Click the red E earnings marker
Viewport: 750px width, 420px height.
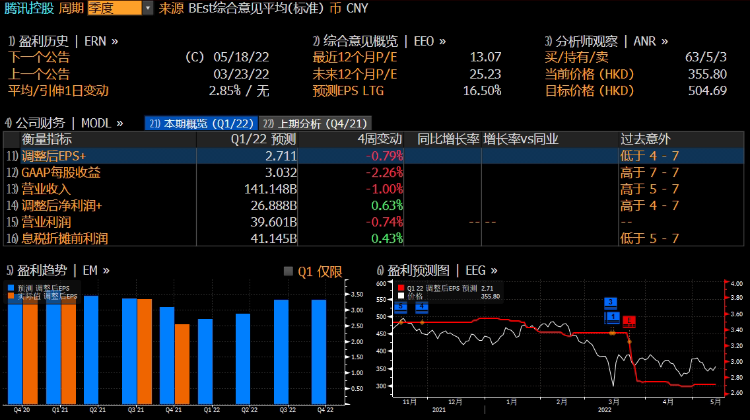click(x=629, y=321)
